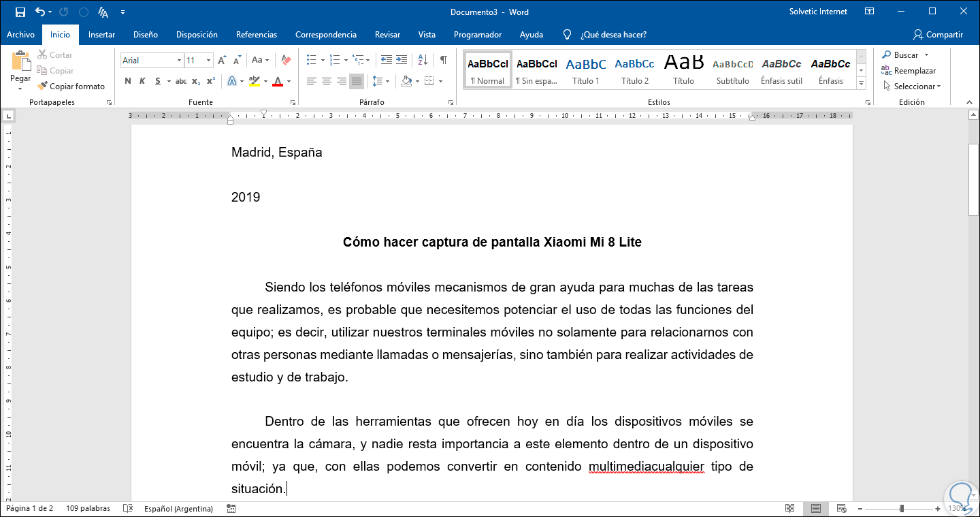Open the Archivo tab

click(20, 35)
